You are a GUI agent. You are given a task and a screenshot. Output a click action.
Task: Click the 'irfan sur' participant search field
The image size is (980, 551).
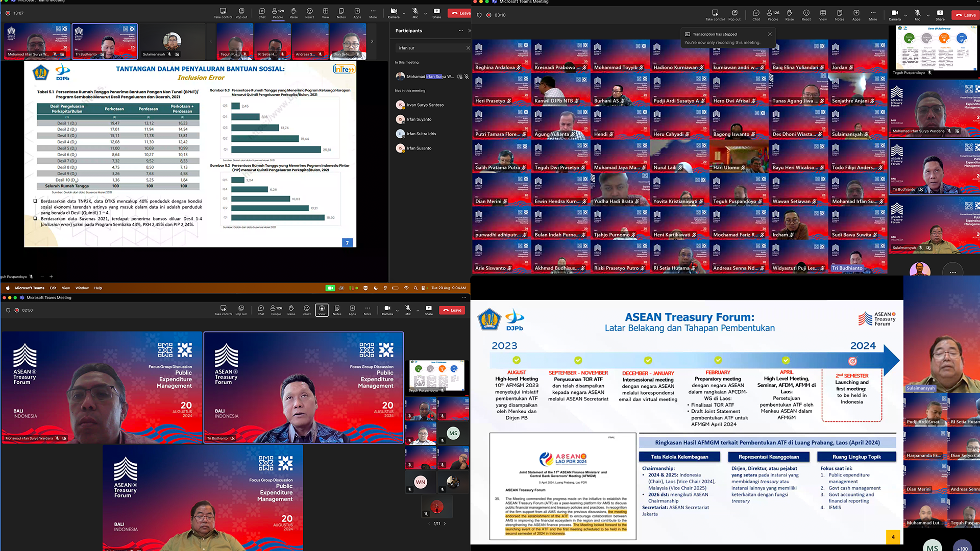(430, 48)
